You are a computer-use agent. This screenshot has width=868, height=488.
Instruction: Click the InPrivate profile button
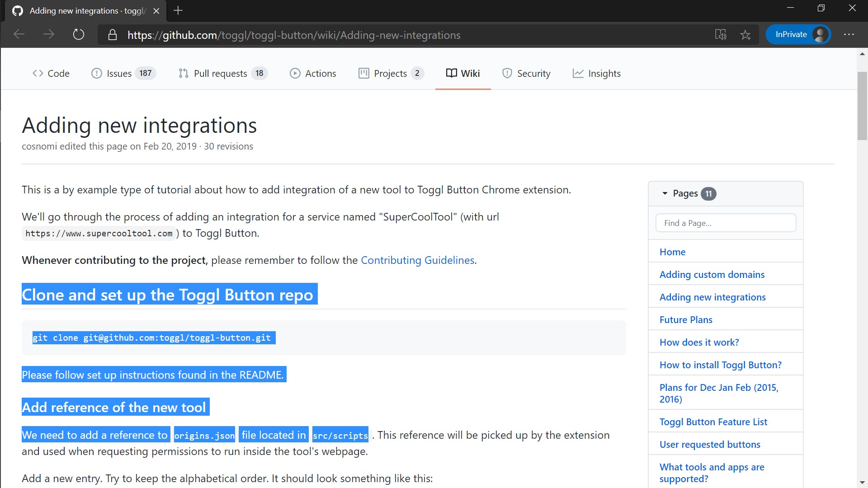coord(798,34)
